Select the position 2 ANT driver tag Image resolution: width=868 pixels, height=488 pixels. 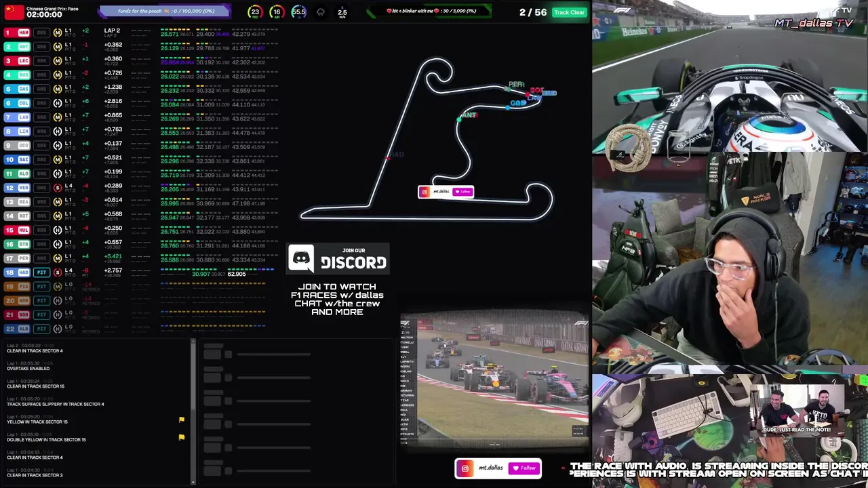click(x=17, y=47)
